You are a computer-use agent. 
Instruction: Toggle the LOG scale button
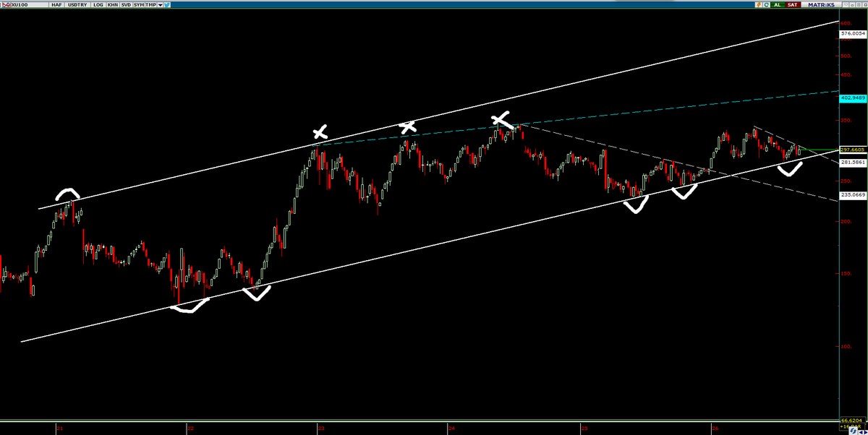(98, 5)
